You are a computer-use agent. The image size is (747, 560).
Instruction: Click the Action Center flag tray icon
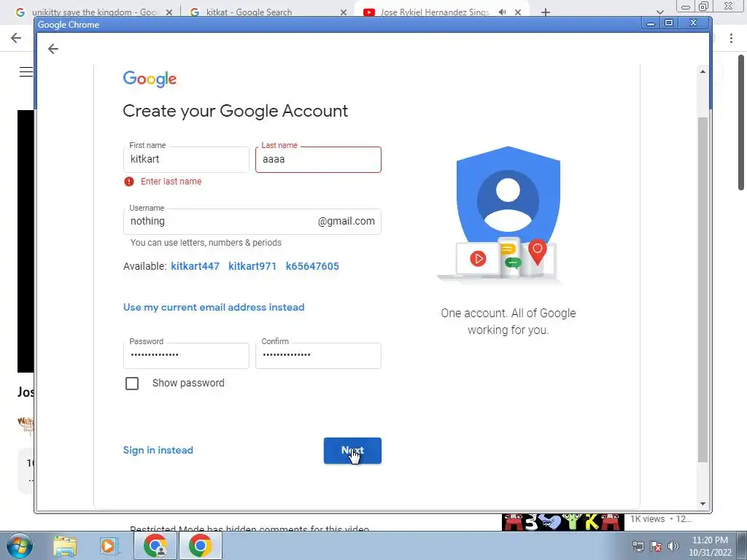[656, 546]
